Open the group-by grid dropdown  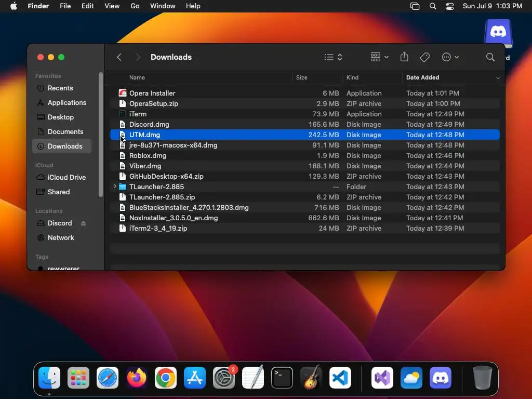click(379, 57)
